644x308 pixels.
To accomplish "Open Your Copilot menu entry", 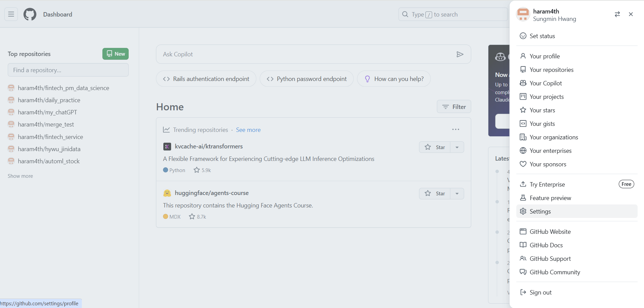I will [577, 83].
